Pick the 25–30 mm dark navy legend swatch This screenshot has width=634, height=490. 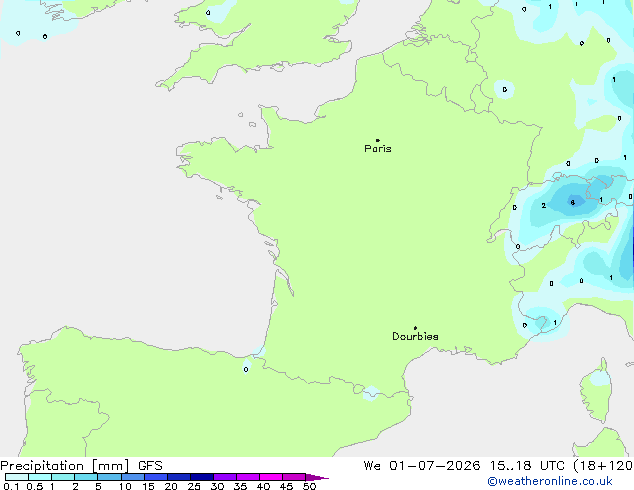202,477
